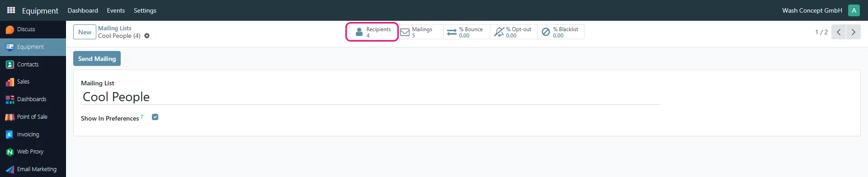The image size is (868, 177).
Task: Open Email Marketing in sidebar
Action: coord(33,169)
